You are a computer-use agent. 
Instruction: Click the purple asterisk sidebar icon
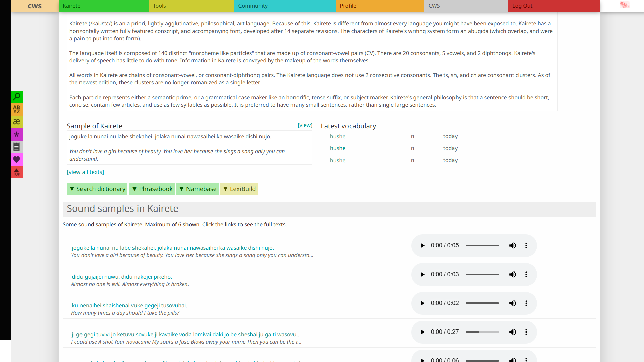point(17,134)
